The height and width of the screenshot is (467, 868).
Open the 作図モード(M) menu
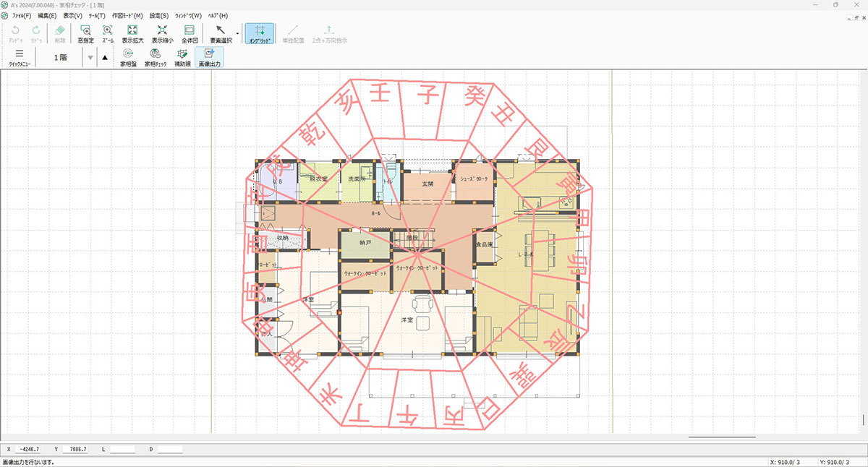pyautogui.click(x=128, y=15)
